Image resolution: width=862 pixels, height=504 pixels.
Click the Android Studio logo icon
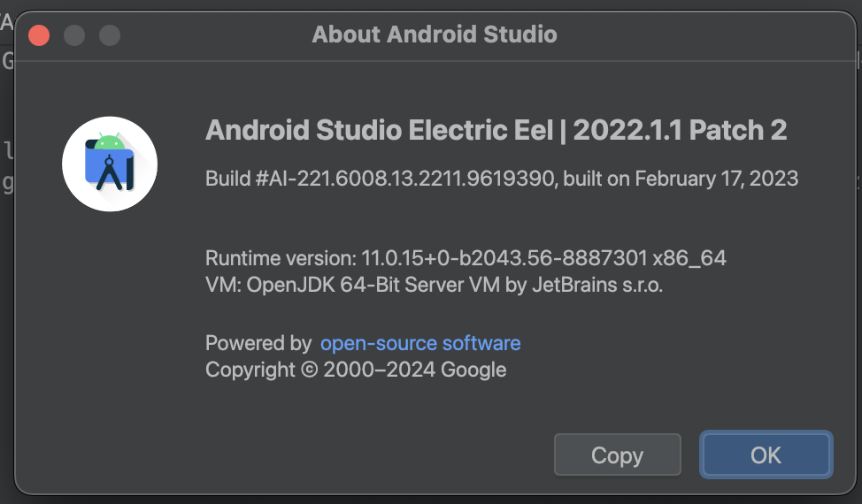pyautogui.click(x=110, y=164)
